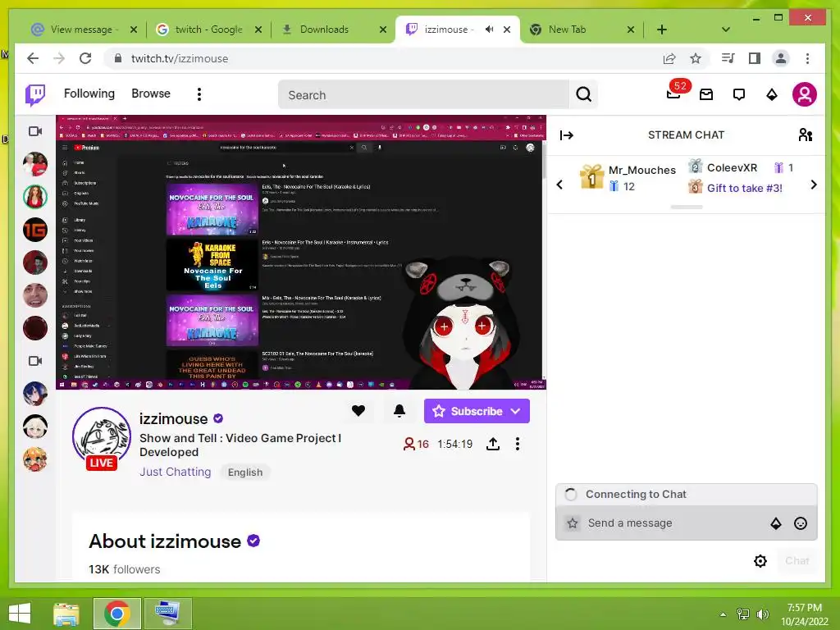Viewport: 840px width, 630px height.
Task: Expand the Subscribe dropdown arrow
Action: click(516, 412)
